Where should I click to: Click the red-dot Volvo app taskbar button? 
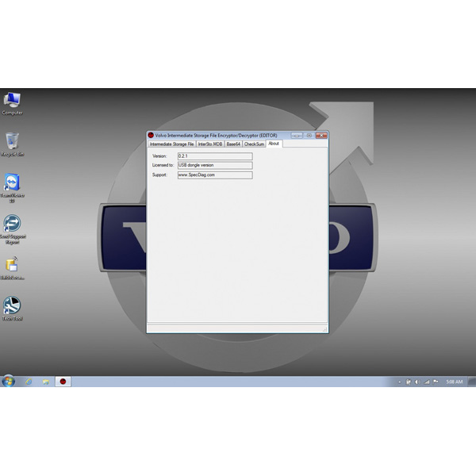point(63,382)
